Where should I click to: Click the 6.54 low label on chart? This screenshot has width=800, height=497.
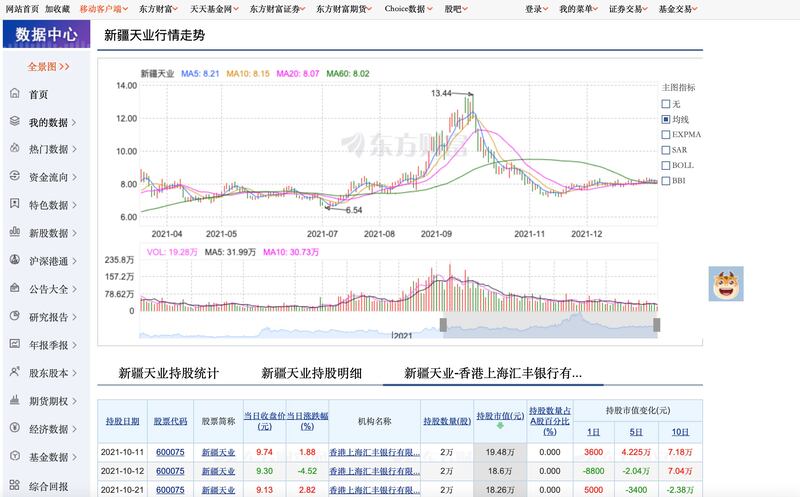(354, 210)
